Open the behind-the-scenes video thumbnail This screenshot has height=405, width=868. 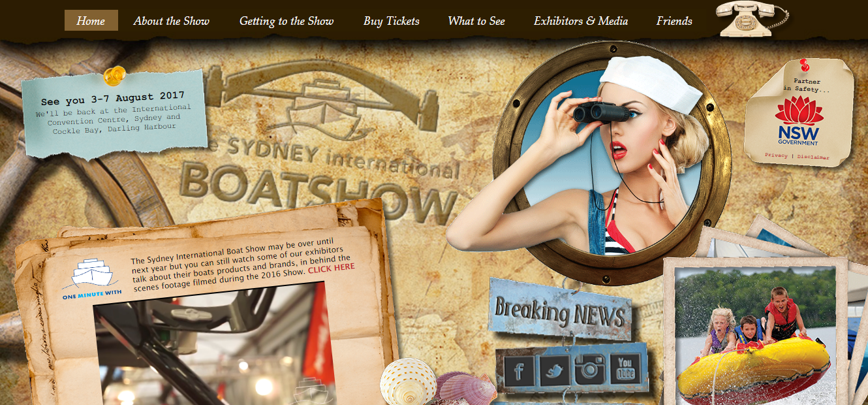pos(213,344)
